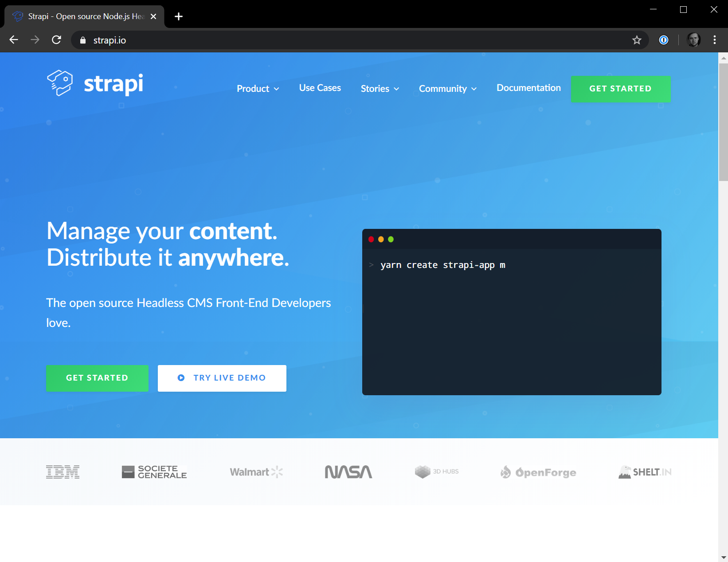Click the hero GET STARTED button
The height and width of the screenshot is (562, 728).
click(97, 378)
